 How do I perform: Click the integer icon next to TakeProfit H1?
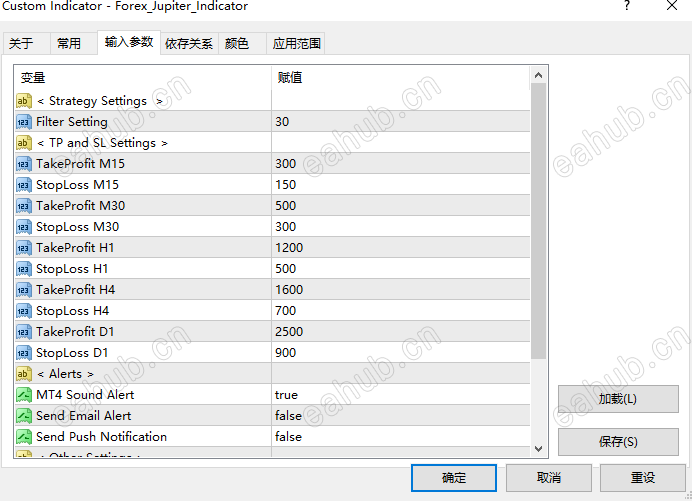tap(24, 248)
